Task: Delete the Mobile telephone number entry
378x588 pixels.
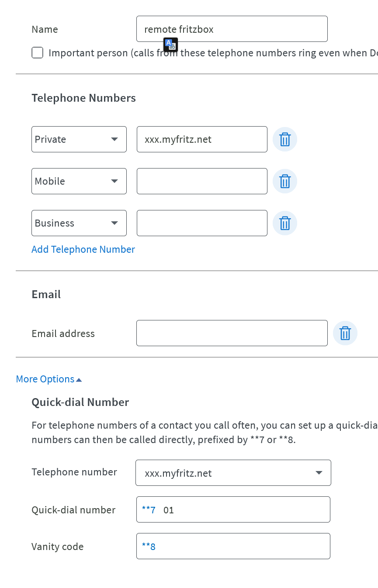Action: [285, 181]
